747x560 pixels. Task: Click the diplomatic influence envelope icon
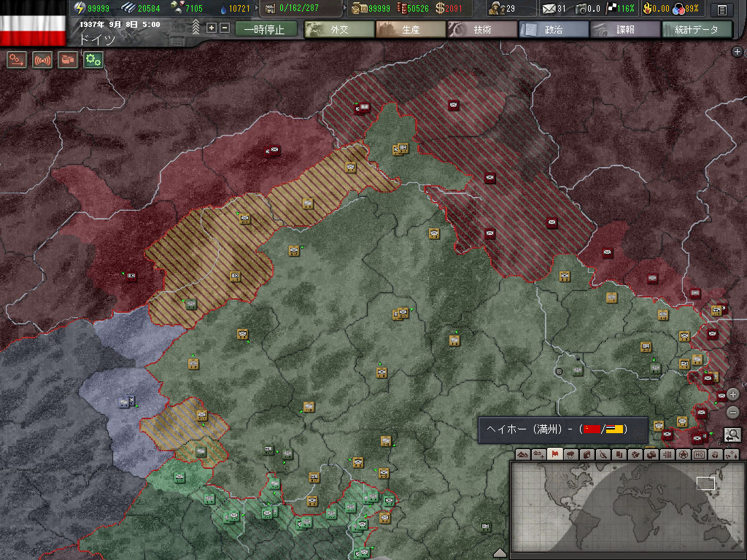pyautogui.click(x=549, y=9)
